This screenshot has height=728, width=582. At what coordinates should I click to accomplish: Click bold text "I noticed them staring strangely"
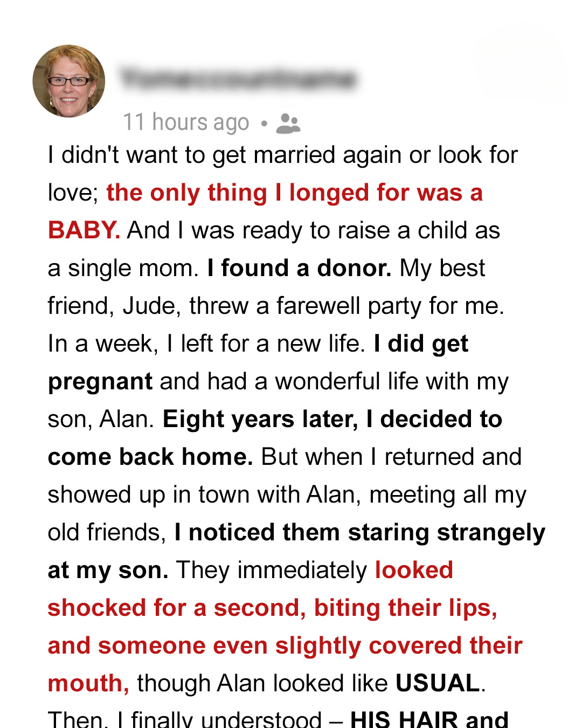click(360, 532)
